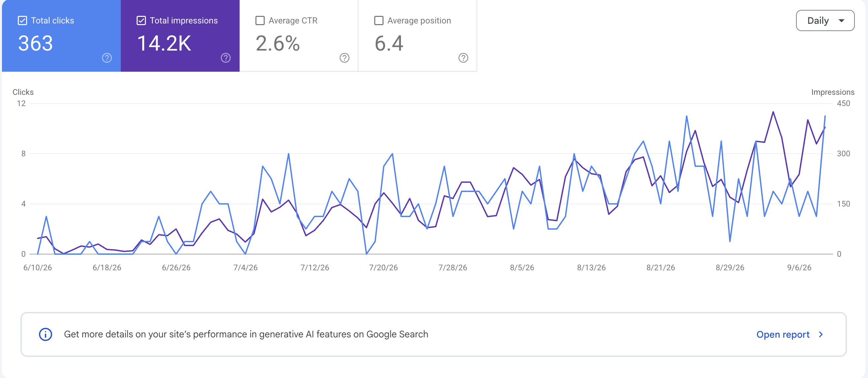868x378 pixels.
Task: Click the 6/10/26 date label
Action: coord(37,268)
